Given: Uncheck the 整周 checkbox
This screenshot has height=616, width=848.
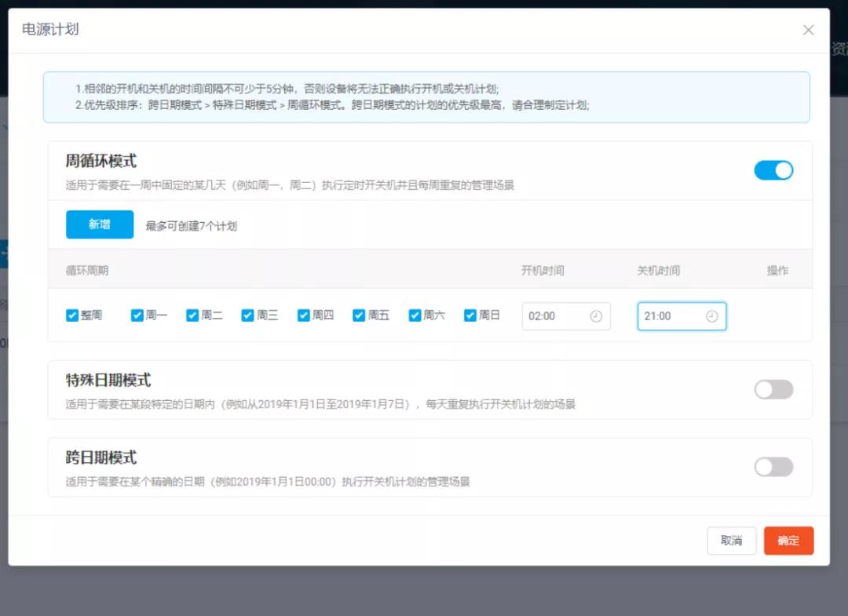Looking at the screenshot, I should pyautogui.click(x=72, y=315).
